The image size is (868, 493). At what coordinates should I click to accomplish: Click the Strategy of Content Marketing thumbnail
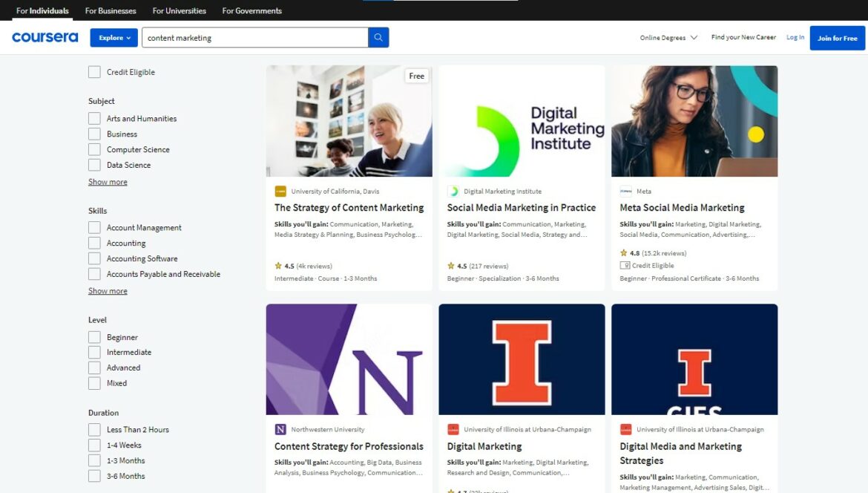(x=349, y=121)
